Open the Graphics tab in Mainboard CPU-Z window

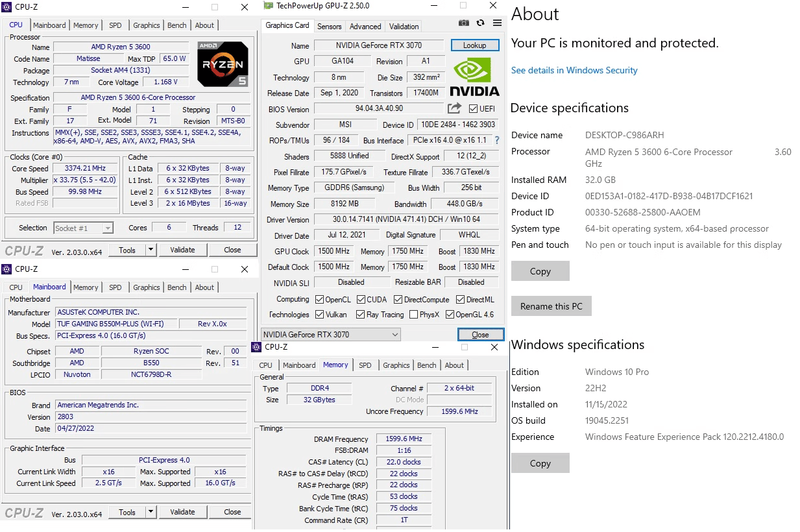coord(147,287)
